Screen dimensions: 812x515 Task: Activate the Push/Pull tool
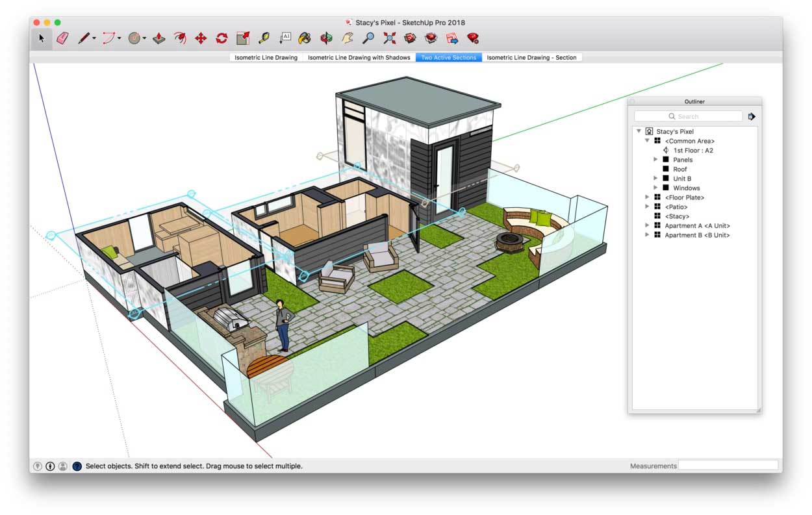point(159,38)
